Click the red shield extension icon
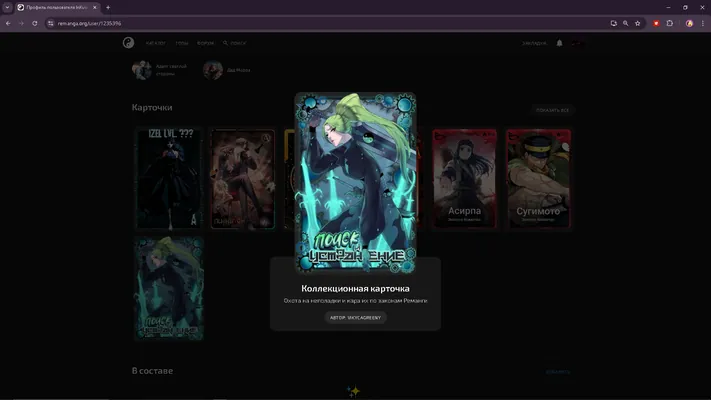The width and height of the screenshot is (711, 400). (x=656, y=23)
